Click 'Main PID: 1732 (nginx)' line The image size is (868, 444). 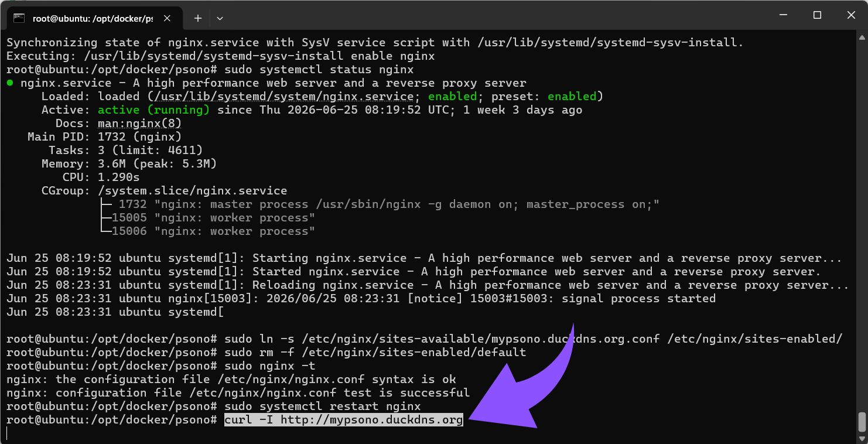(x=105, y=137)
